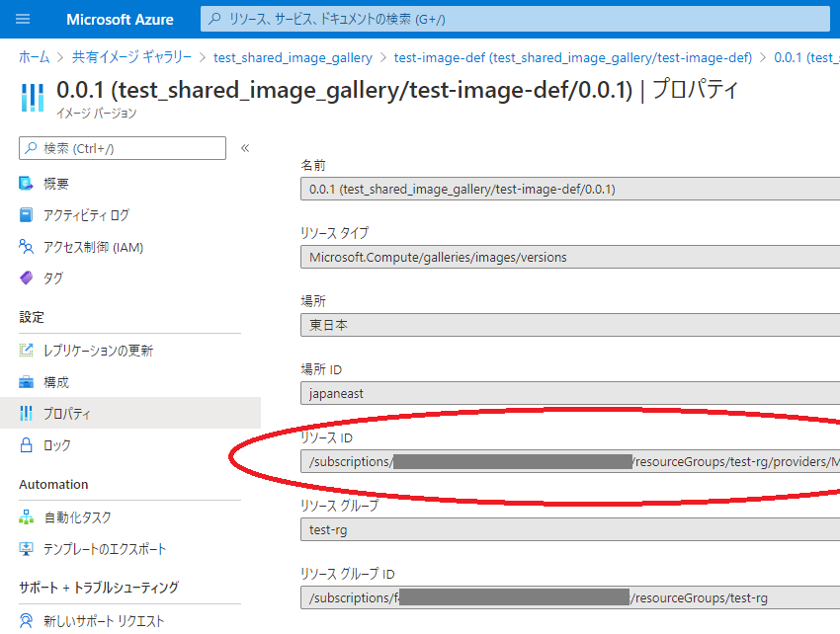Click the 0.0.1 breadcrumb link
Image resolution: width=840 pixels, height=634 pixels.
(806, 57)
